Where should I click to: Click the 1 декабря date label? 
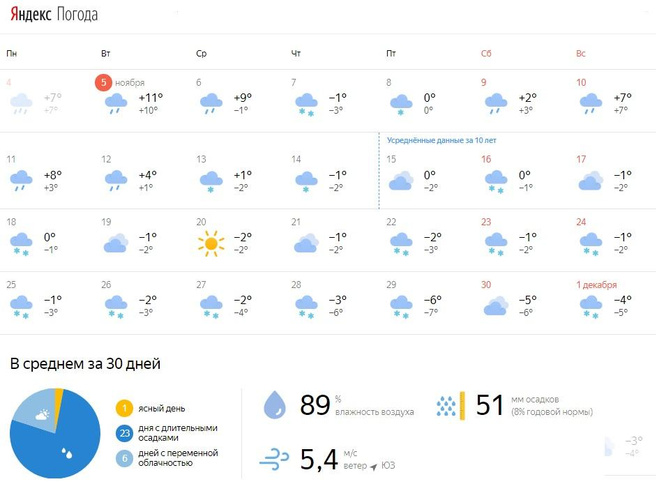pos(597,285)
